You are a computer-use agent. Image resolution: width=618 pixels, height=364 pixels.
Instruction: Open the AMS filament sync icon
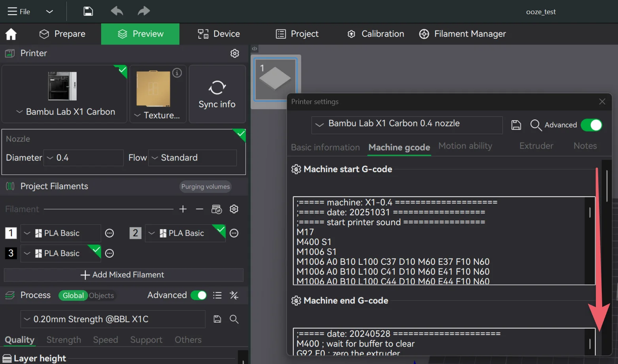[x=217, y=209]
